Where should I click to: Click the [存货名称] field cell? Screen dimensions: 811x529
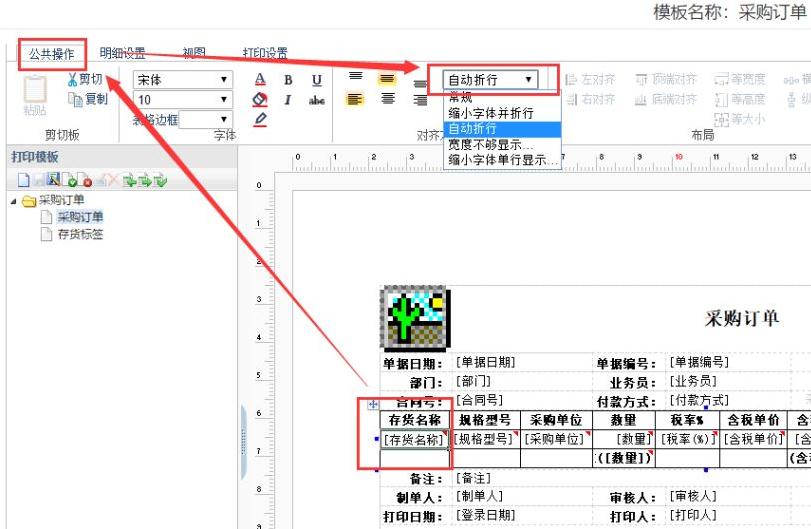pyautogui.click(x=414, y=439)
